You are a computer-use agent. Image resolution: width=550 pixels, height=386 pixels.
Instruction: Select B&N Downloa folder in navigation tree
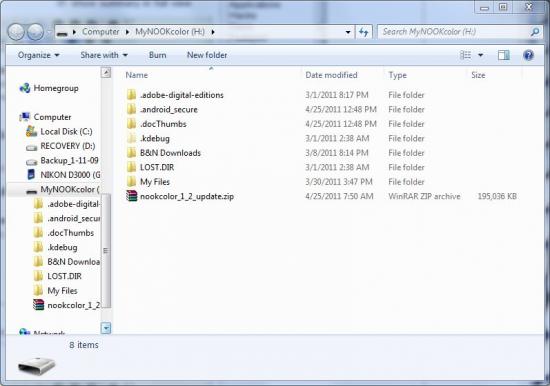click(67, 261)
